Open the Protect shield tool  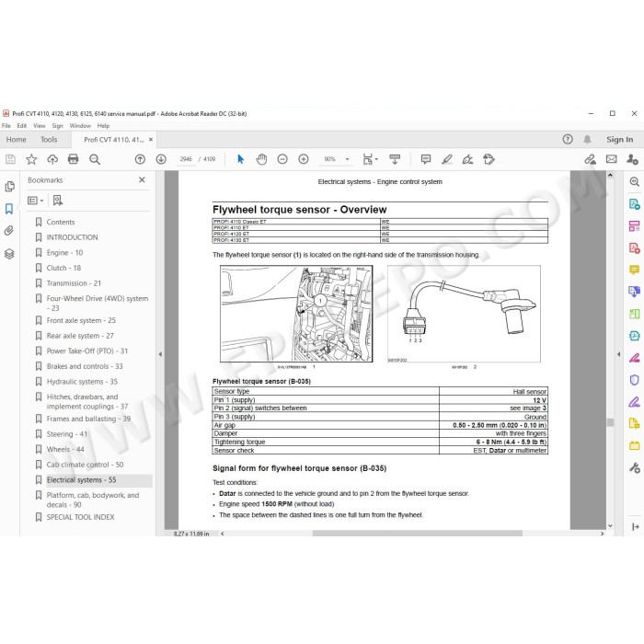pos(634,380)
